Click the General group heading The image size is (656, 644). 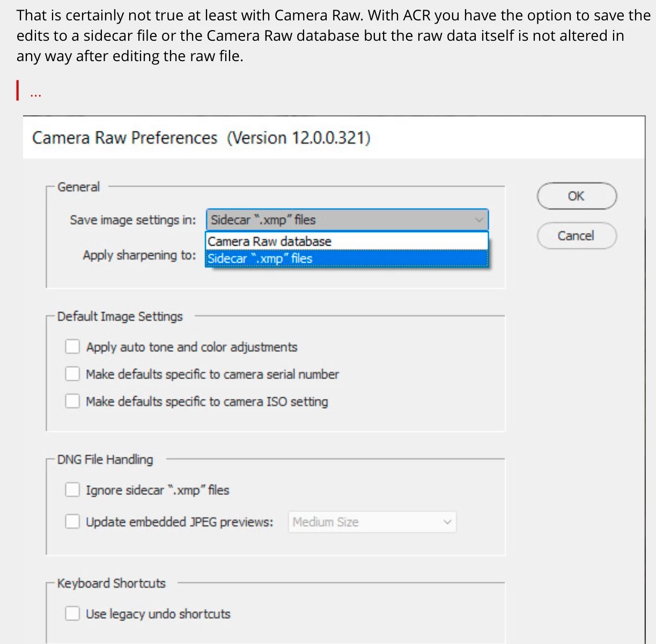click(79, 187)
